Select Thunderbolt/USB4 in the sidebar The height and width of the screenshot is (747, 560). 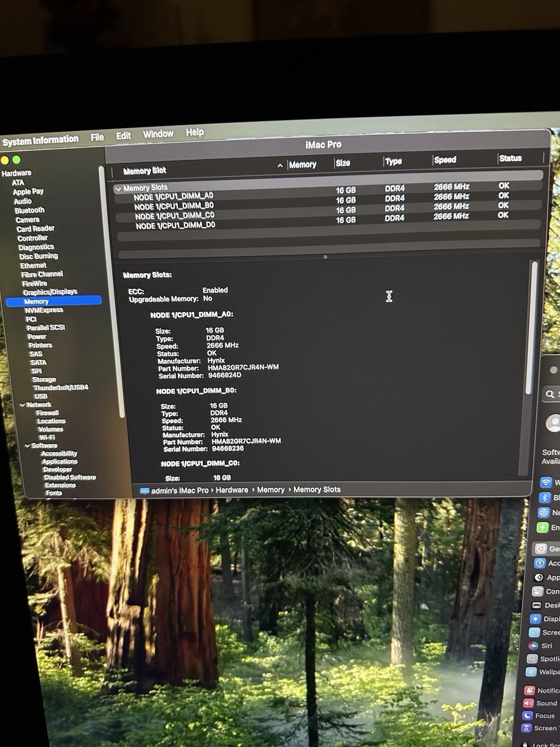coord(61,388)
